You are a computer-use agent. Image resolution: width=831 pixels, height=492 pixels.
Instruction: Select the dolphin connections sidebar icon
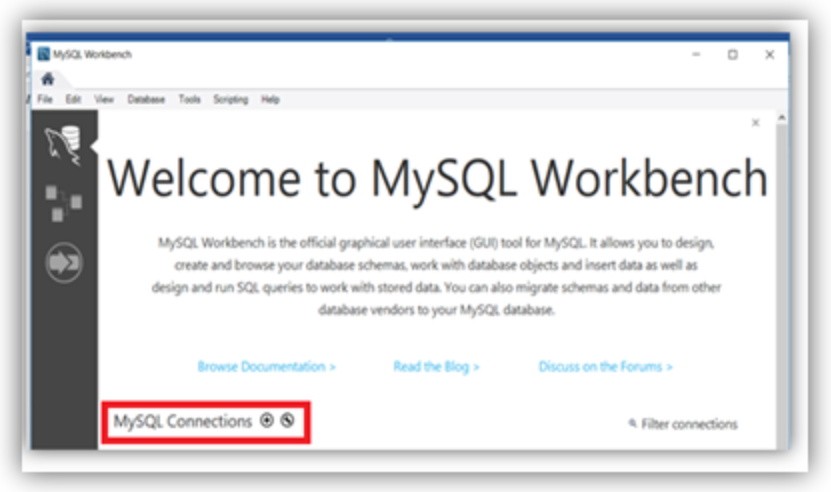[x=64, y=145]
